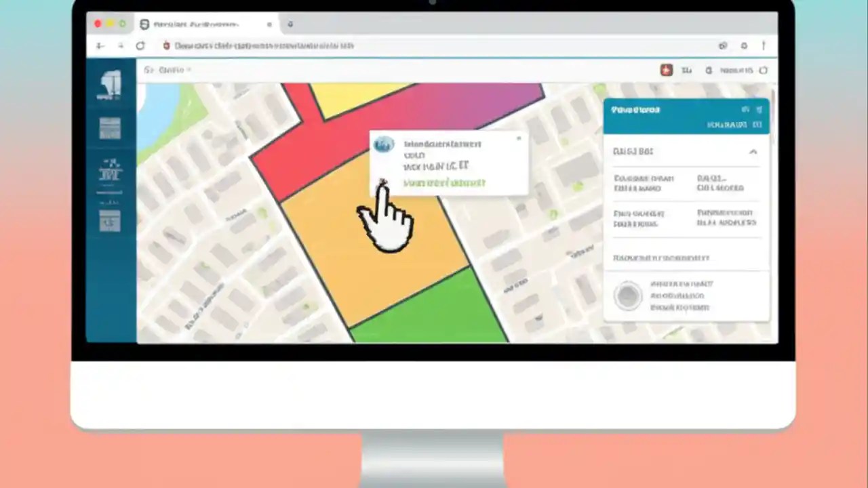Click the circular avatar thumbnail in the side panel
Viewport: 868px width, 488px height.
627,295
